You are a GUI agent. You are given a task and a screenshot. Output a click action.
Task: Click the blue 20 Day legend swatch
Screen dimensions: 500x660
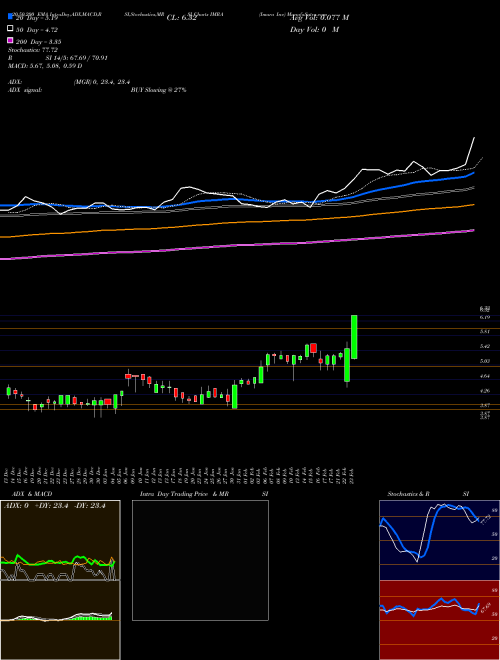[x=10, y=17]
